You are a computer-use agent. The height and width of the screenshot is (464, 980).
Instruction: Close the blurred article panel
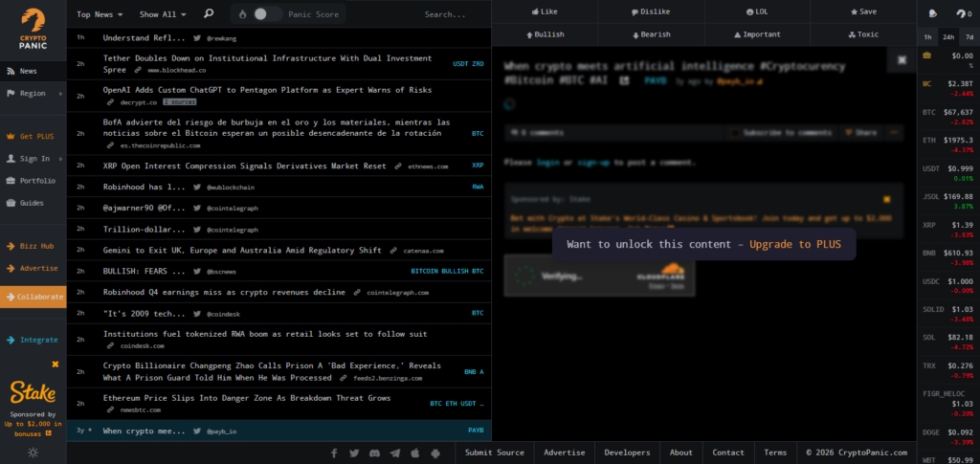(901, 59)
